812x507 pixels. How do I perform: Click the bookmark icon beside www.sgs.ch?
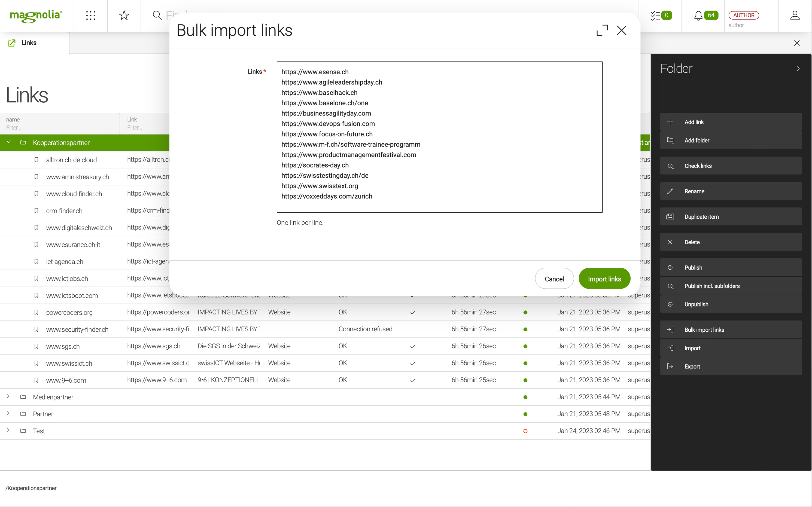coord(36,346)
